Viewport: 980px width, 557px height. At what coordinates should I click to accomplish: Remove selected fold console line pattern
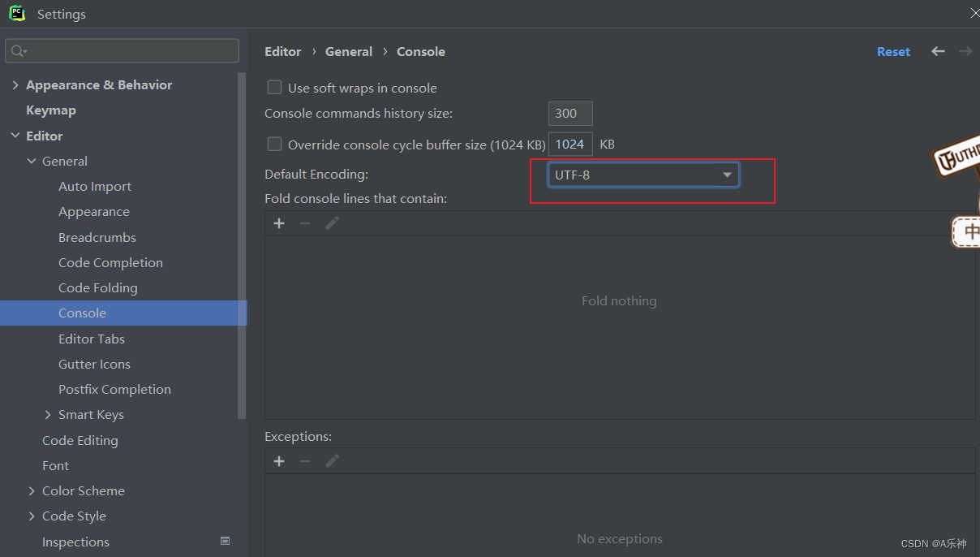coord(305,223)
